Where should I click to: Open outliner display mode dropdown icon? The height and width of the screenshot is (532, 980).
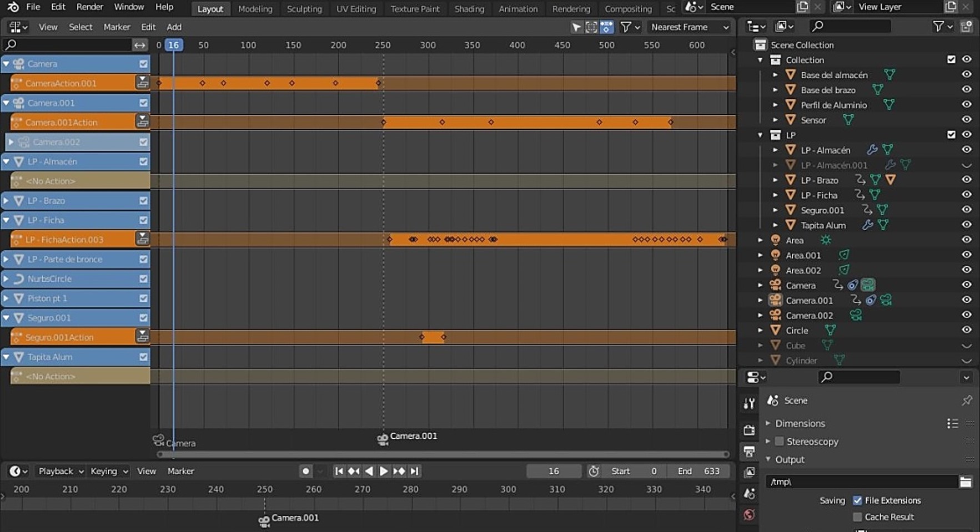click(785, 26)
